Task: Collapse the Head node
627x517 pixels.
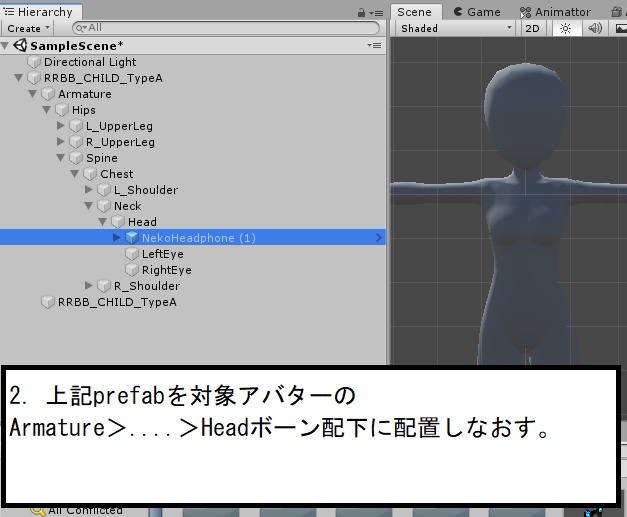Action: tap(103, 222)
